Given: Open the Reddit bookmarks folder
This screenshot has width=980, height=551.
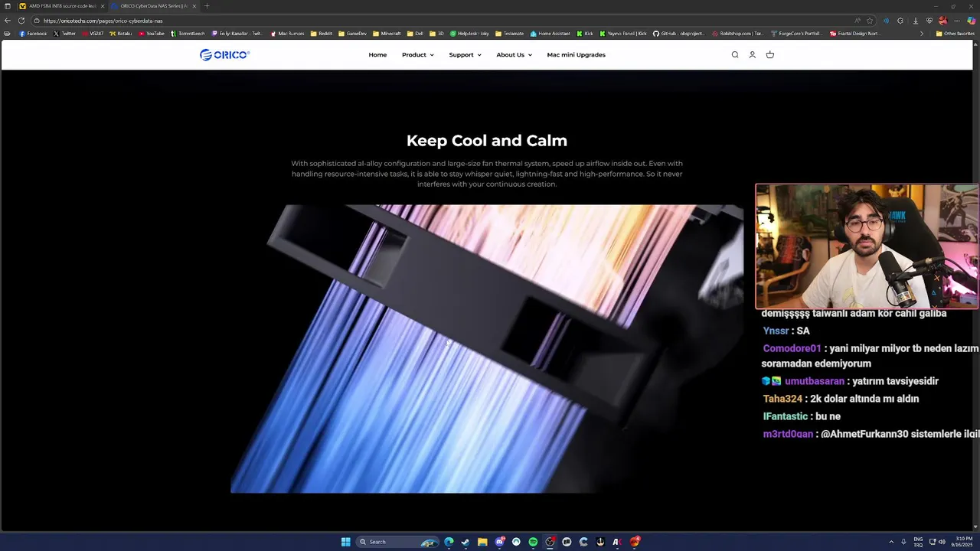Looking at the screenshot, I should (x=322, y=34).
